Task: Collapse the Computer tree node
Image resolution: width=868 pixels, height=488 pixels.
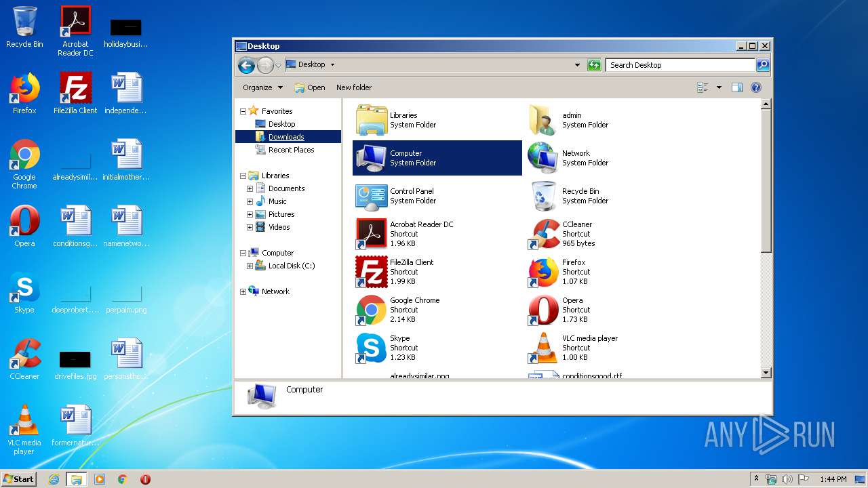Action: tap(243, 253)
